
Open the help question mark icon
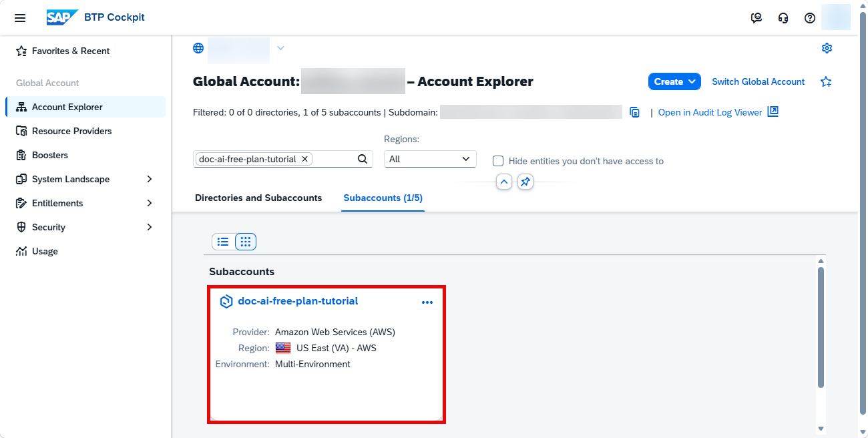click(x=810, y=18)
